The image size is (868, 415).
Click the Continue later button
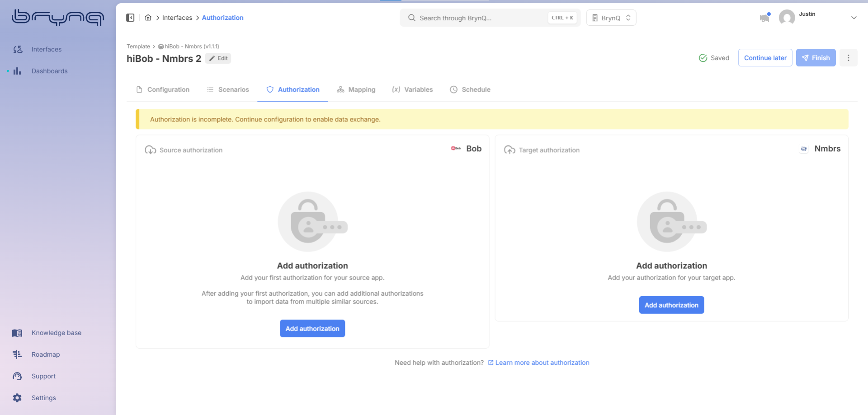point(765,58)
